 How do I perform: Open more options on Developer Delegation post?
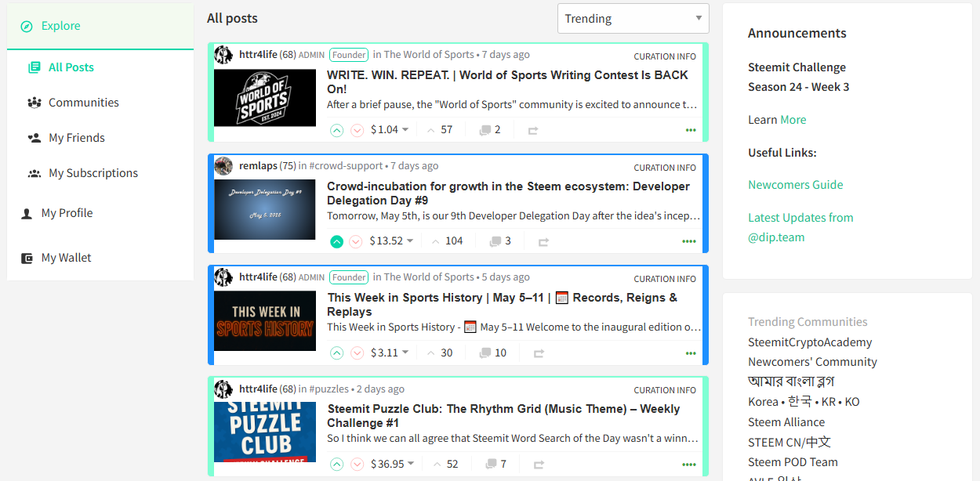689,241
